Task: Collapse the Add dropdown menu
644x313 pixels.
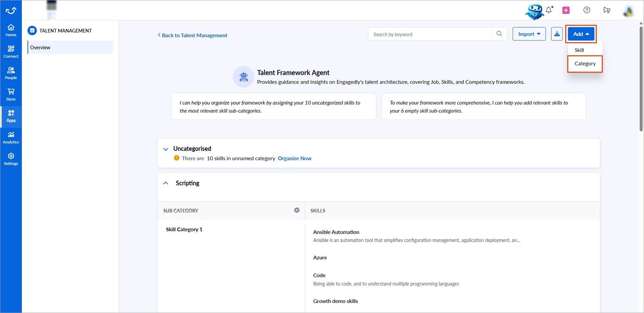Action: pyautogui.click(x=580, y=34)
